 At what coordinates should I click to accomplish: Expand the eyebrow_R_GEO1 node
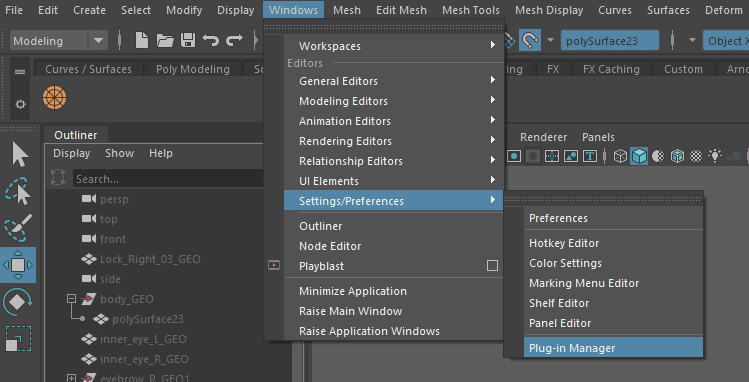click(71, 378)
